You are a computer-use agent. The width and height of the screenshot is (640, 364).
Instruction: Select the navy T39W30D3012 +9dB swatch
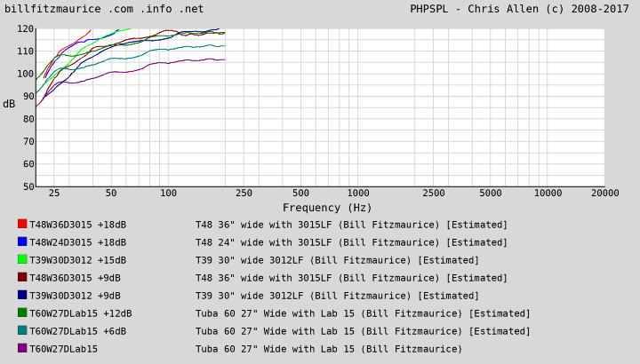click(22, 295)
